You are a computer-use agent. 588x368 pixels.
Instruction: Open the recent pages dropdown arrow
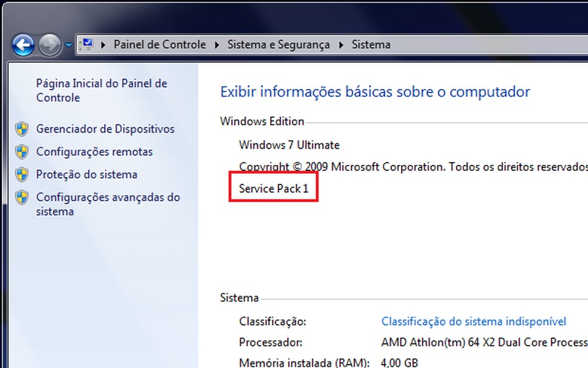[68, 45]
